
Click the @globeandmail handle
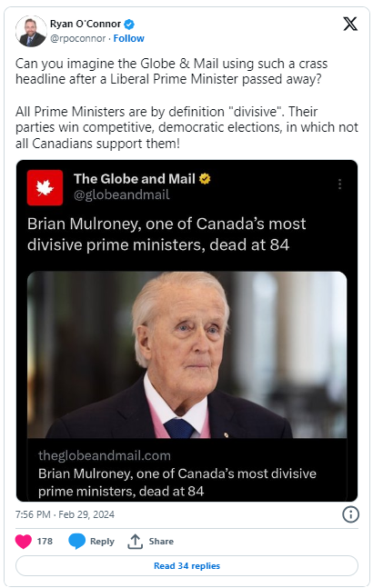click(122, 195)
